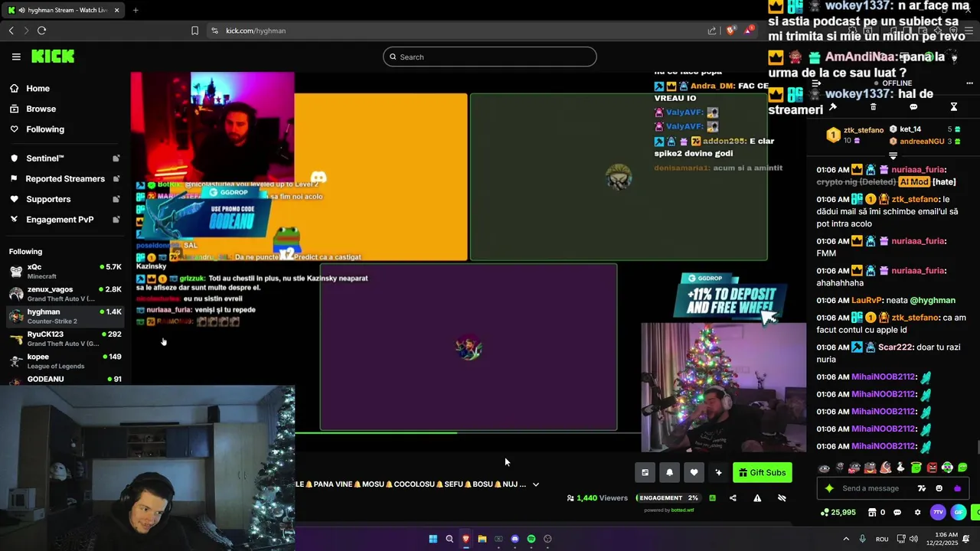
Task: Open the Windows Start menu
Action: tap(433, 539)
